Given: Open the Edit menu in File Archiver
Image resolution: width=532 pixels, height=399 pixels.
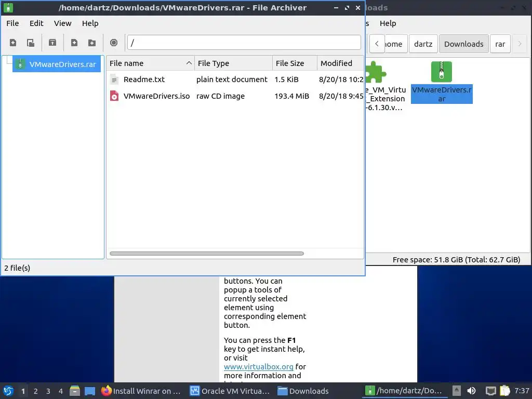Looking at the screenshot, I should coord(36,23).
